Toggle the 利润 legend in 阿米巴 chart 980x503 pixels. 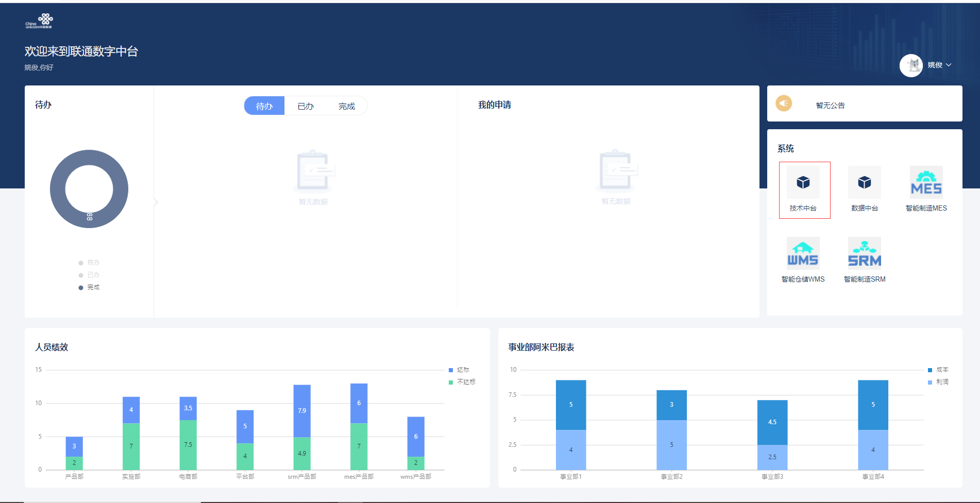(938, 382)
